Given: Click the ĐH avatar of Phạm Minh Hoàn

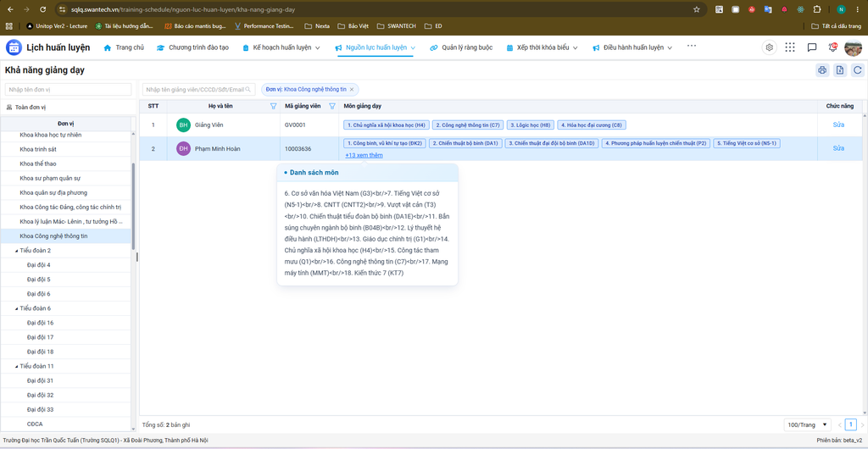Looking at the screenshot, I should [x=183, y=149].
